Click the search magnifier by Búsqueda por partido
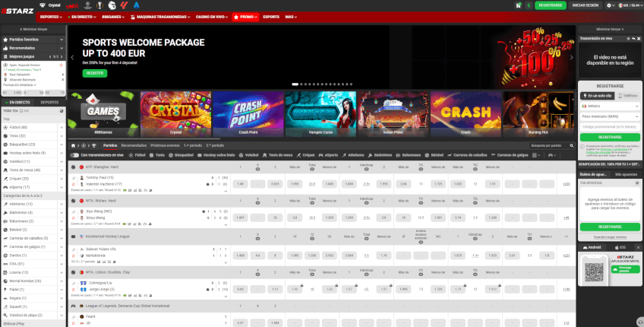The width and height of the screenshot is (644, 327). (x=571, y=145)
